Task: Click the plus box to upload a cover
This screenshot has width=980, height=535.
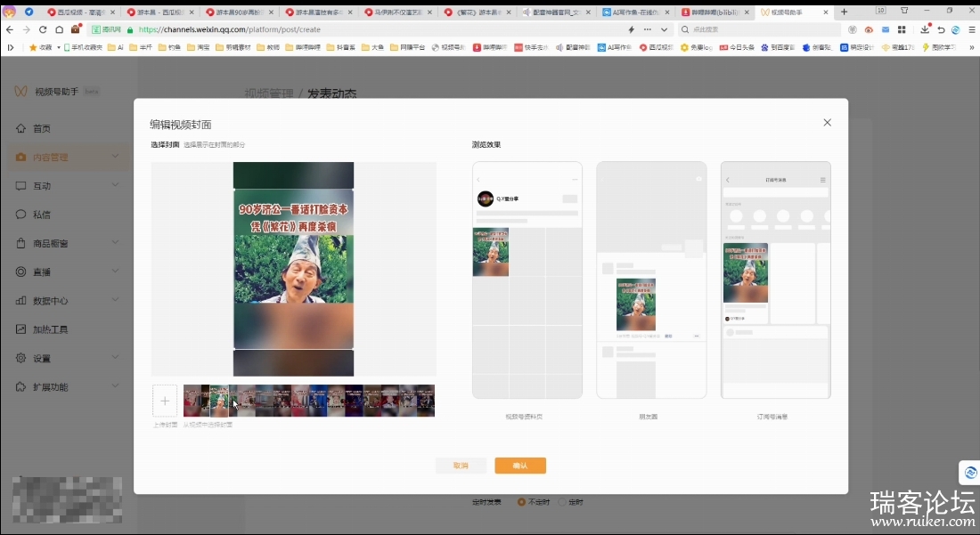Action: click(165, 401)
